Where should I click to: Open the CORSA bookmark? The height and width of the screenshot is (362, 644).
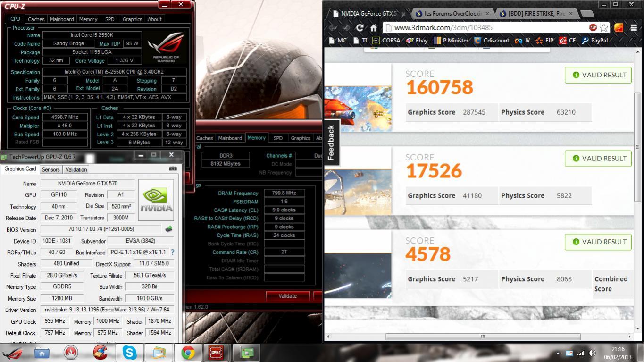[386, 41]
